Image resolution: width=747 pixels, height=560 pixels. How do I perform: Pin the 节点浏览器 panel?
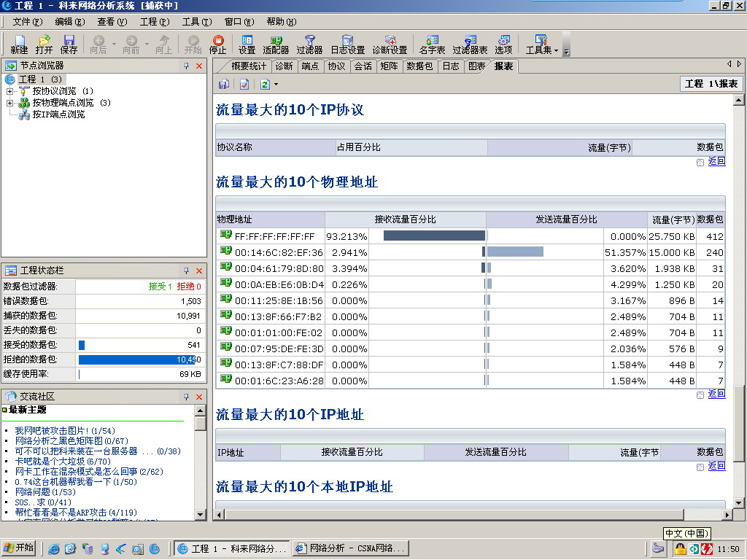(x=186, y=66)
